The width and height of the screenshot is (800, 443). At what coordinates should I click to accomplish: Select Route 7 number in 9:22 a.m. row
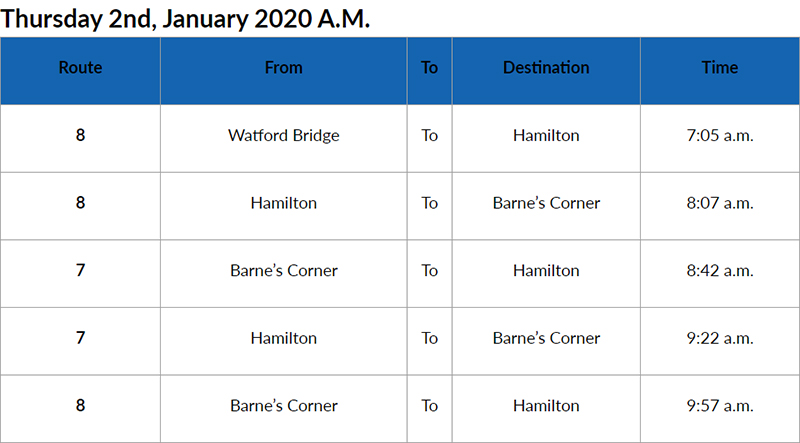coord(80,338)
